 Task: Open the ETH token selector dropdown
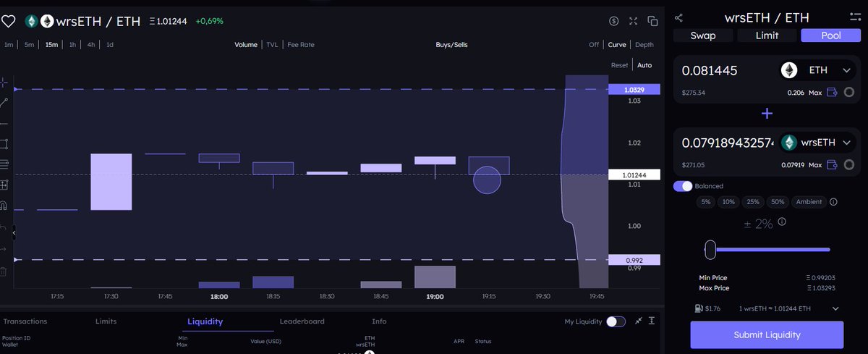tap(818, 70)
